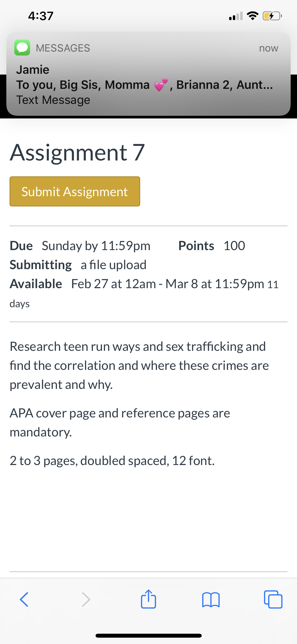297x644 pixels.
Task: Tap the cellular signal bars
Action: click(x=236, y=16)
